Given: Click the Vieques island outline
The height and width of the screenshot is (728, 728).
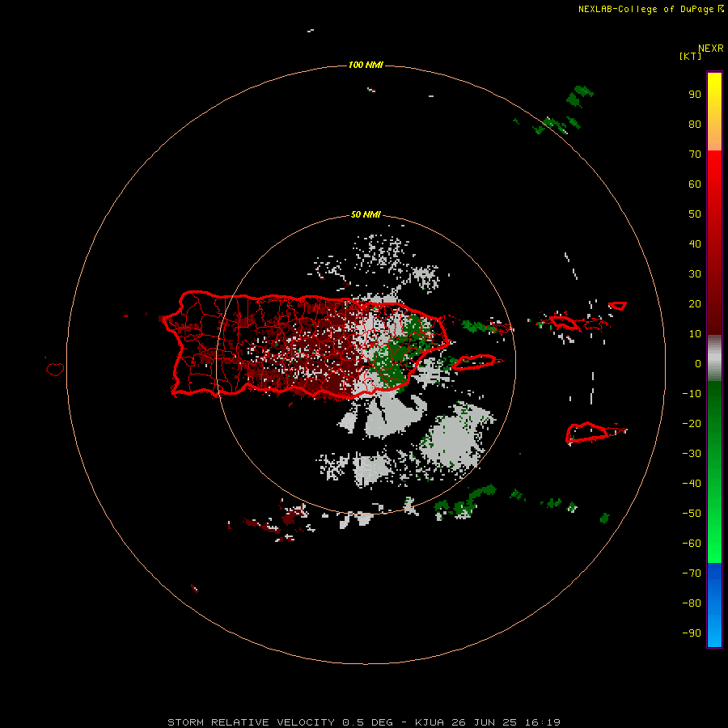Looking at the screenshot, I should coord(475,362).
